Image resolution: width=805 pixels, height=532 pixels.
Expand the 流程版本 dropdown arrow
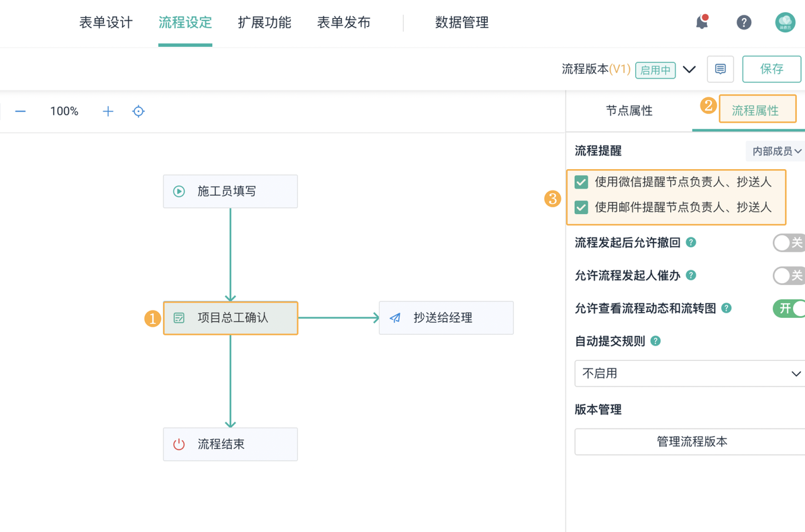(689, 69)
